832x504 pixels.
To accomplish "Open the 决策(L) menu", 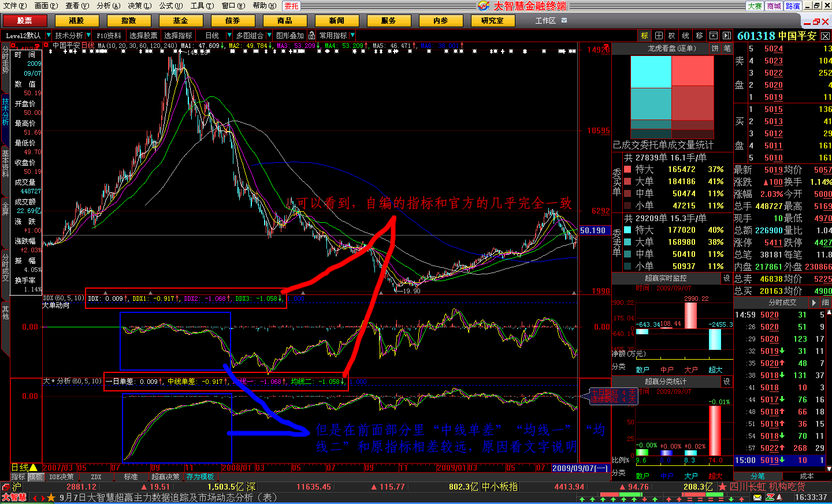I will (x=140, y=6).
